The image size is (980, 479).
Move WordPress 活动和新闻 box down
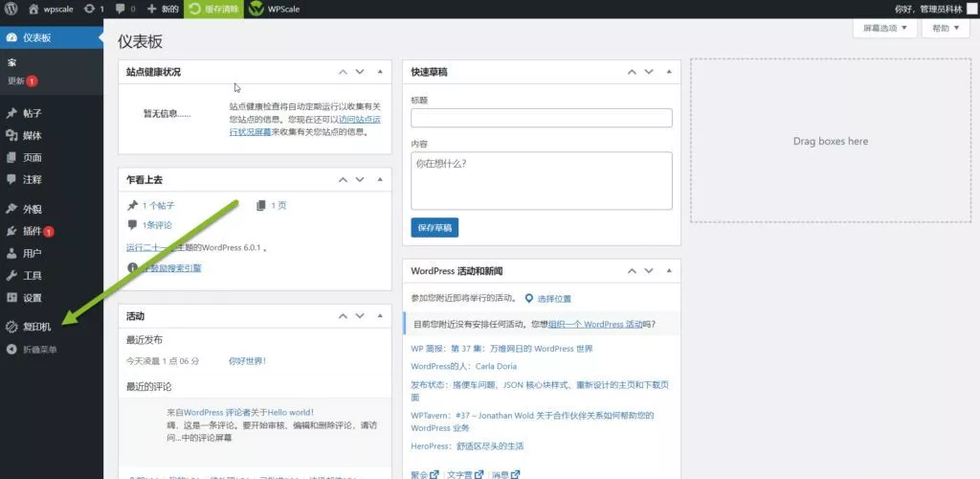(x=649, y=271)
